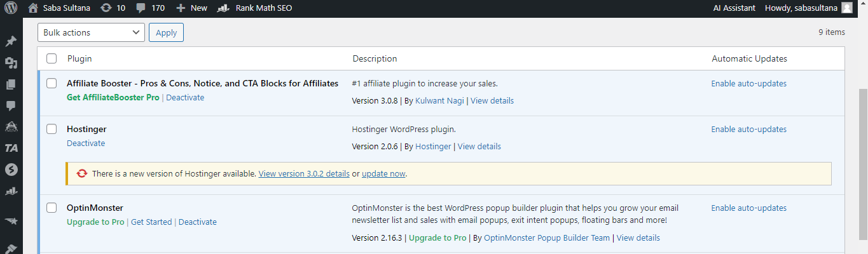
Task: Open Comments icon in sidebar
Action: pyautogui.click(x=11, y=105)
